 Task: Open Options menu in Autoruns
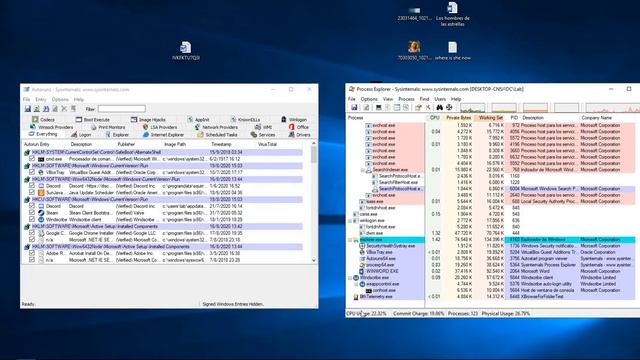click(x=60, y=100)
